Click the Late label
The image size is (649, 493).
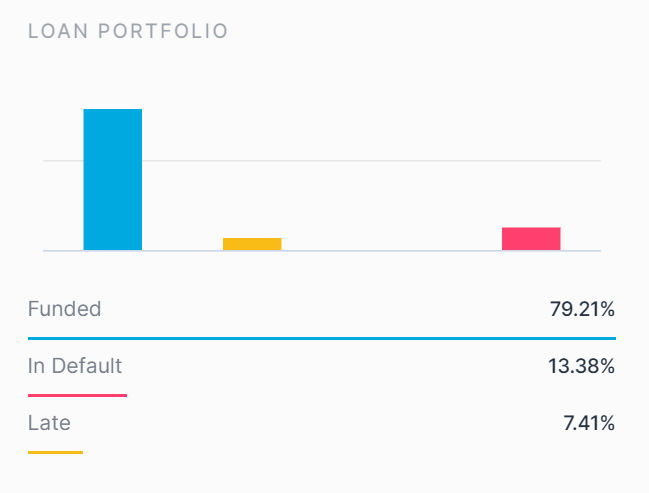[x=49, y=423]
